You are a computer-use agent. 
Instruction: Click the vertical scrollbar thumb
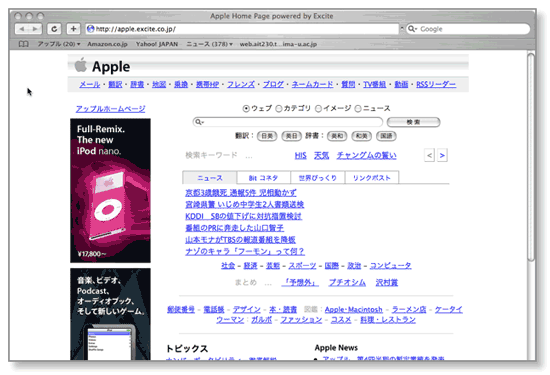tap(531, 157)
